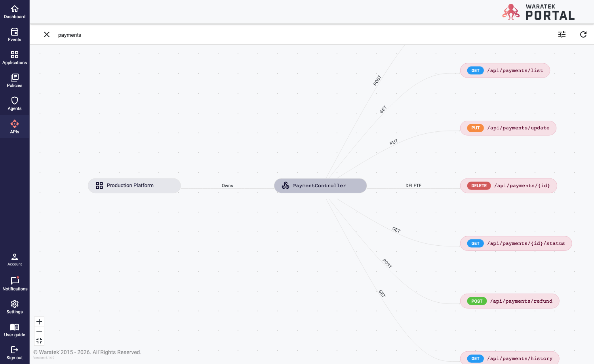Select the PaymentController node

[320, 186]
